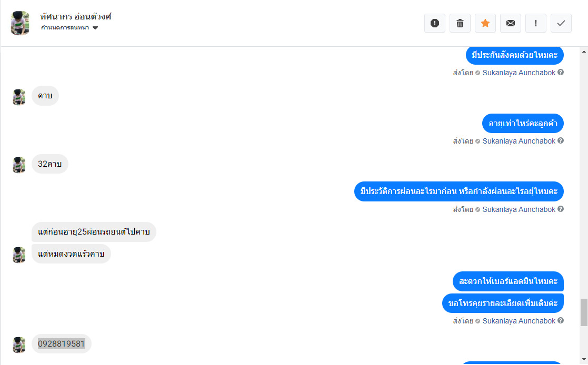Click Sukanlaya Aunchabok link under last sent message
This screenshot has width=588, height=365.
coord(519,321)
